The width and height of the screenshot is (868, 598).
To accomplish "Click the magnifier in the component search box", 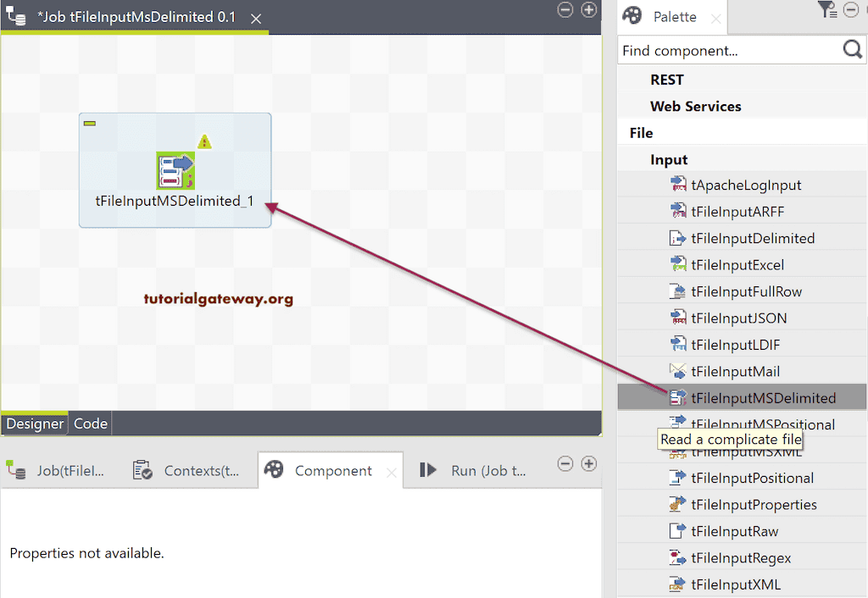I will [853, 50].
